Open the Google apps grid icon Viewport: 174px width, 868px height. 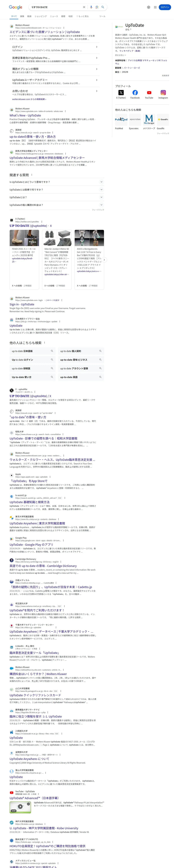coord(155,7)
